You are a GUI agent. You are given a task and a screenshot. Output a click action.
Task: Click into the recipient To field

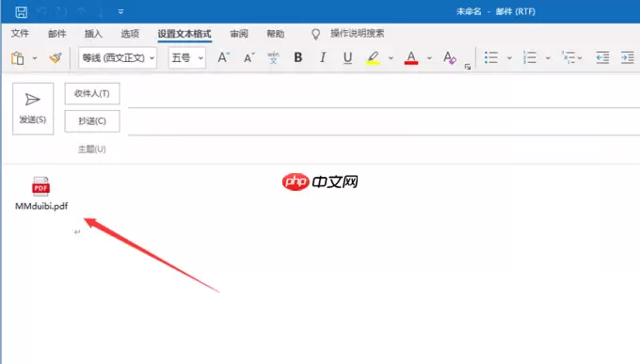click(384, 96)
